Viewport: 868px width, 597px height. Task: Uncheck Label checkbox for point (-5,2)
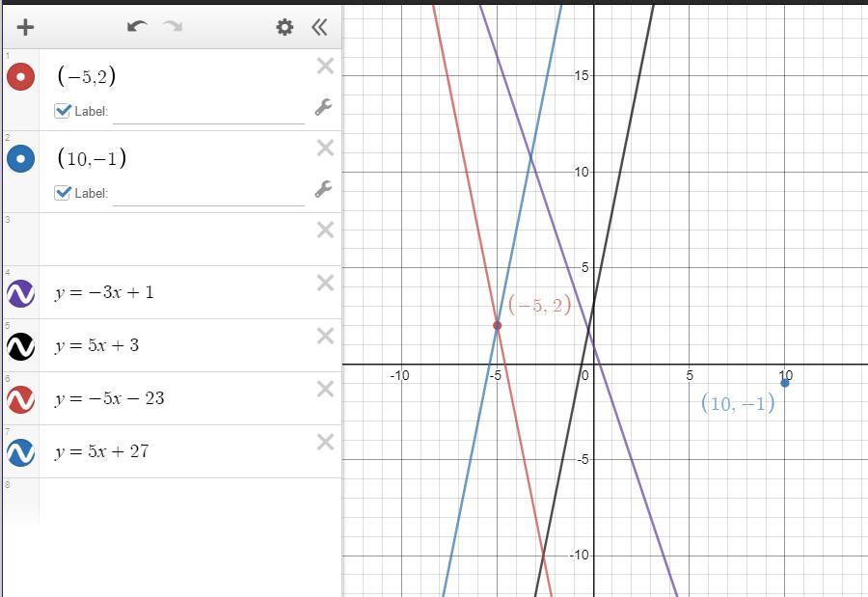(62, 111)
